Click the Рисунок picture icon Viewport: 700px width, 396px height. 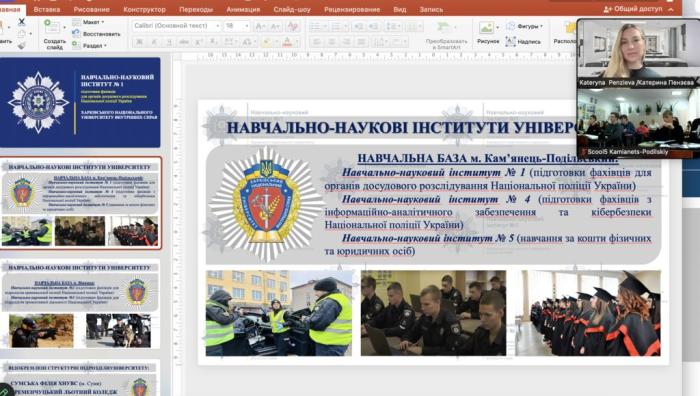click(x=486, y=27)
